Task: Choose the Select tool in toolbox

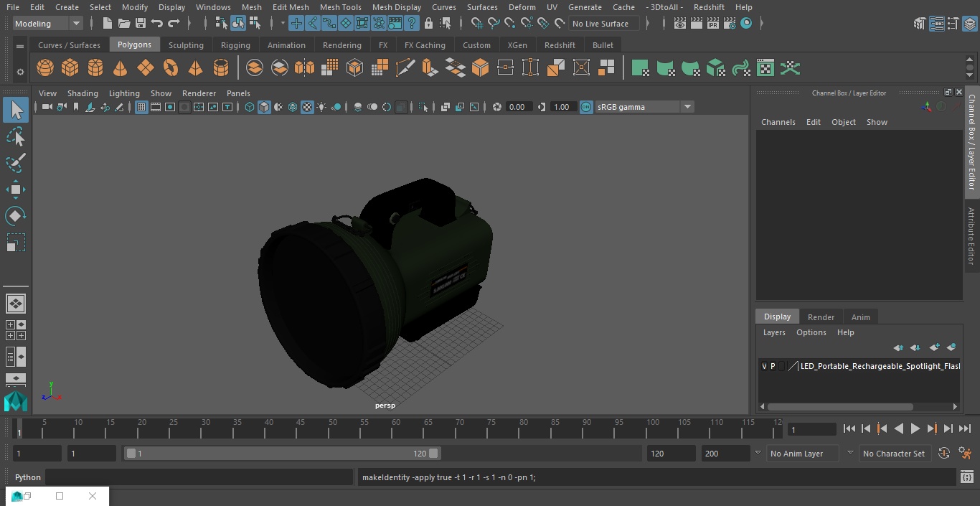Action: 16,110
